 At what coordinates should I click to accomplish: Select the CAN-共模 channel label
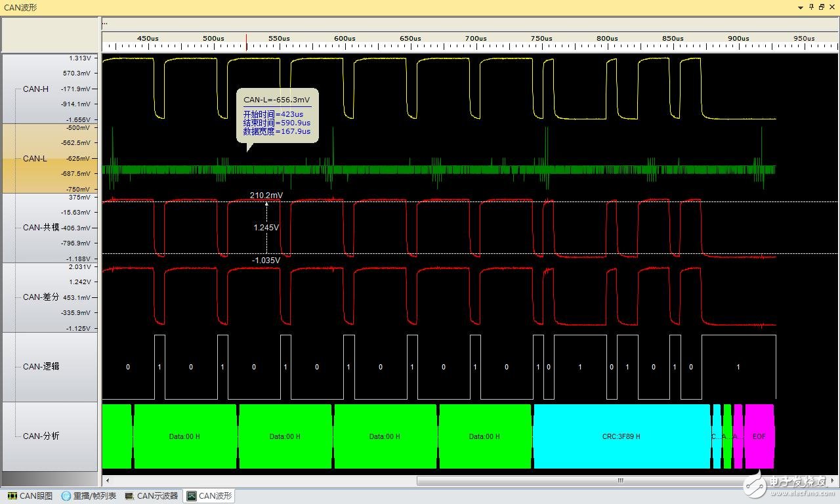pyautogui.click(x=41, y=228)
